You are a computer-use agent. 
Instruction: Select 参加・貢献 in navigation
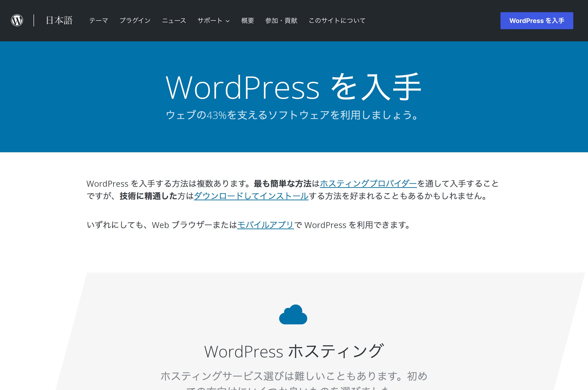[x=281, y=20]
